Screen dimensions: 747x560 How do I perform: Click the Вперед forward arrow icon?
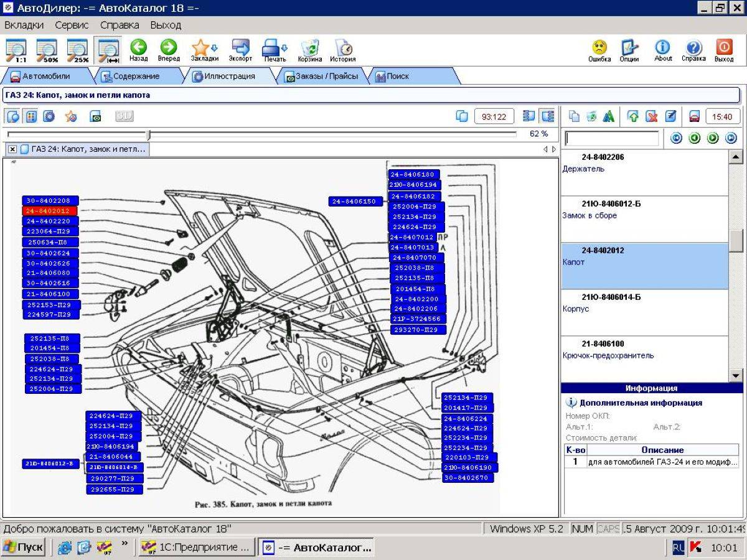tap(169, 47)
